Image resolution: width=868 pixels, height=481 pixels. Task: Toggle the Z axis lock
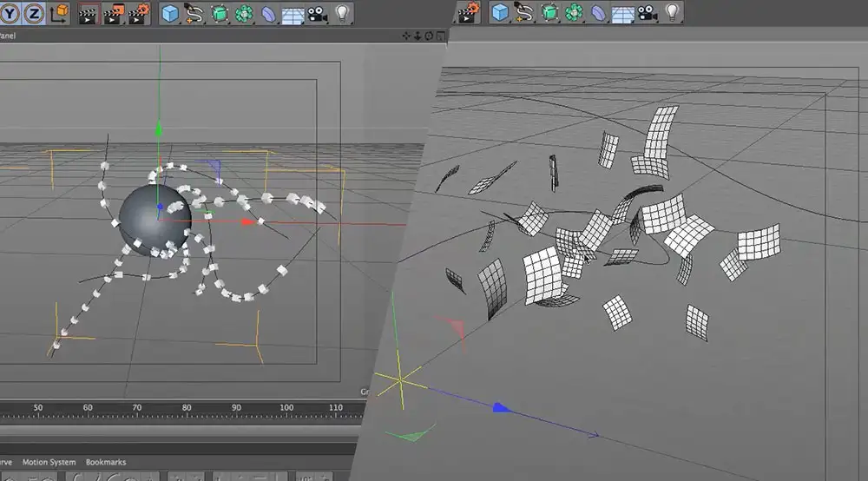[34, 13]
